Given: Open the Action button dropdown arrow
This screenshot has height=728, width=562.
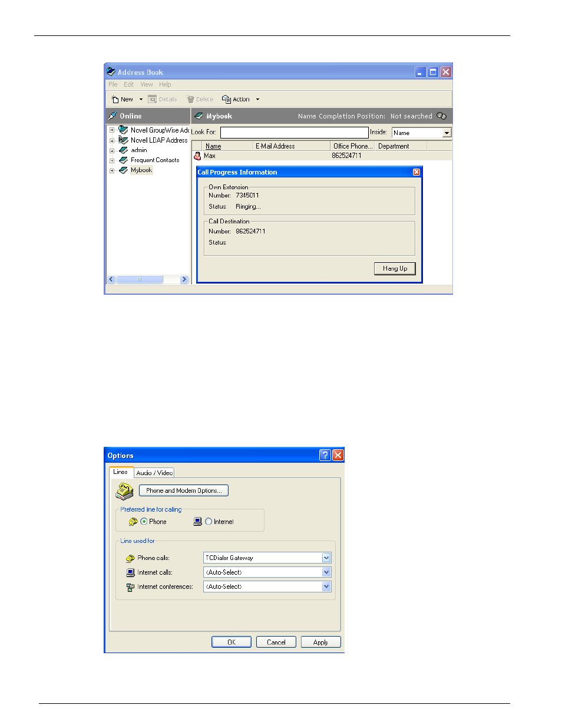Looking at the screenshot, I should (257, 100).
